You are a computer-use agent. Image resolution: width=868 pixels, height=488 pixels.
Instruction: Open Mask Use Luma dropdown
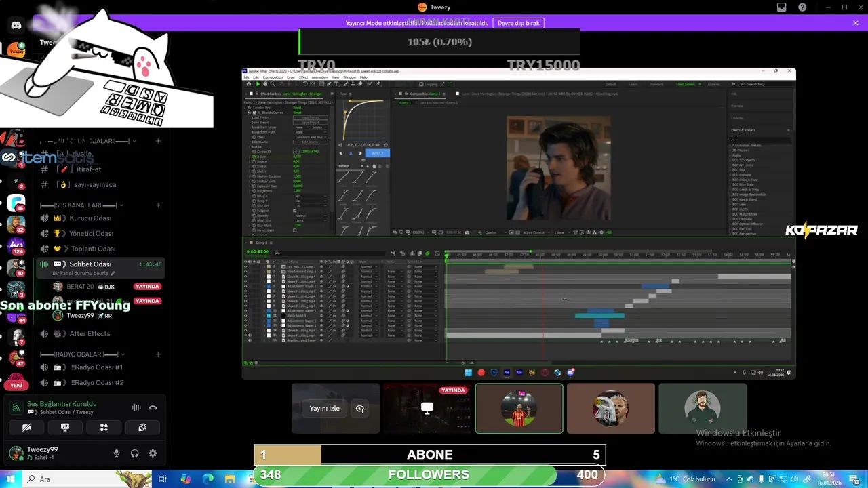[311, 220]
